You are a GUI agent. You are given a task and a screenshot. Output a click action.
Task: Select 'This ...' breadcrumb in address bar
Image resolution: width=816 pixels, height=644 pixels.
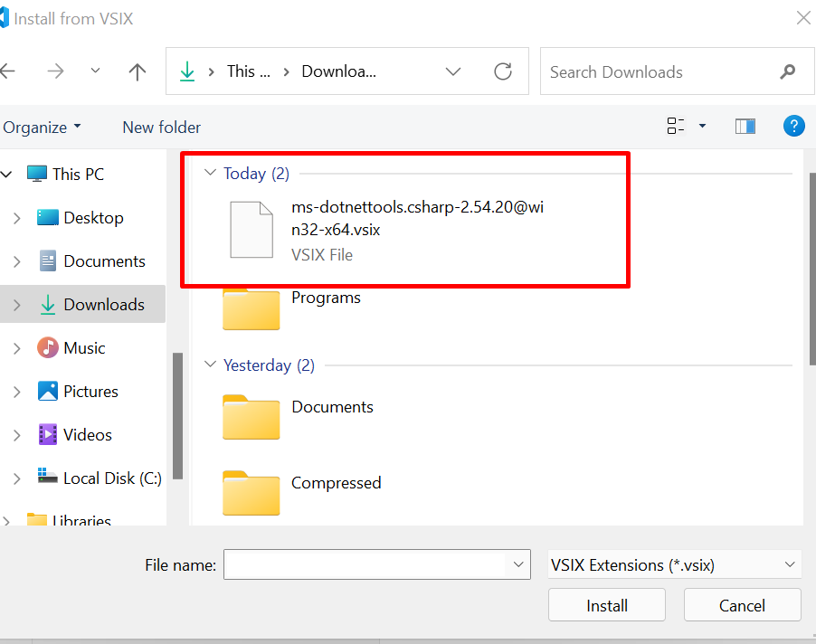[x=248, y=71]
